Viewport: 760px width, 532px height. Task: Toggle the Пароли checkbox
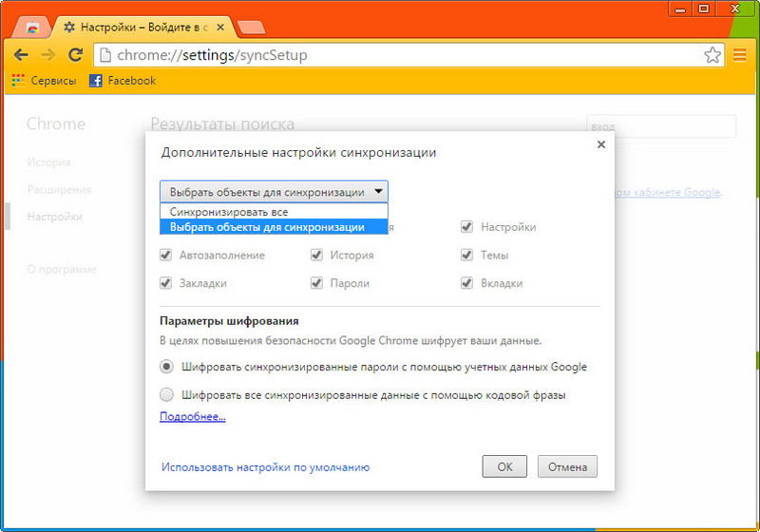tap(316, 283)
